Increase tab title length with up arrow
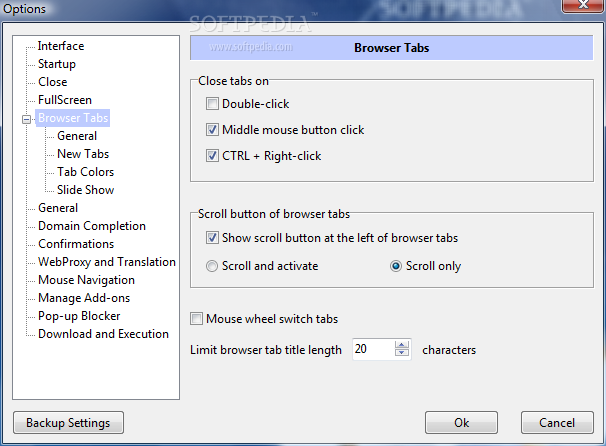This screenshot has width=606, height=446. [402, 345]
